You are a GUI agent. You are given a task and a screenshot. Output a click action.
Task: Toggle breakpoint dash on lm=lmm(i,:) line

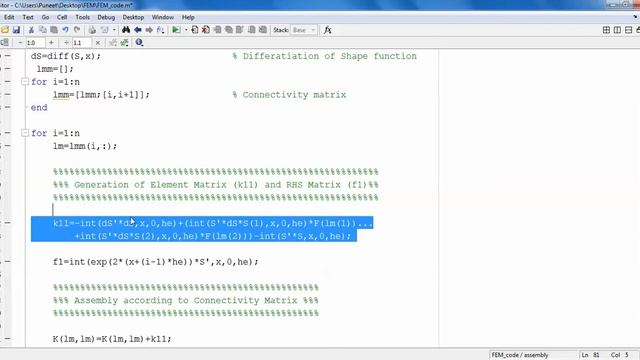coord(8,146)
